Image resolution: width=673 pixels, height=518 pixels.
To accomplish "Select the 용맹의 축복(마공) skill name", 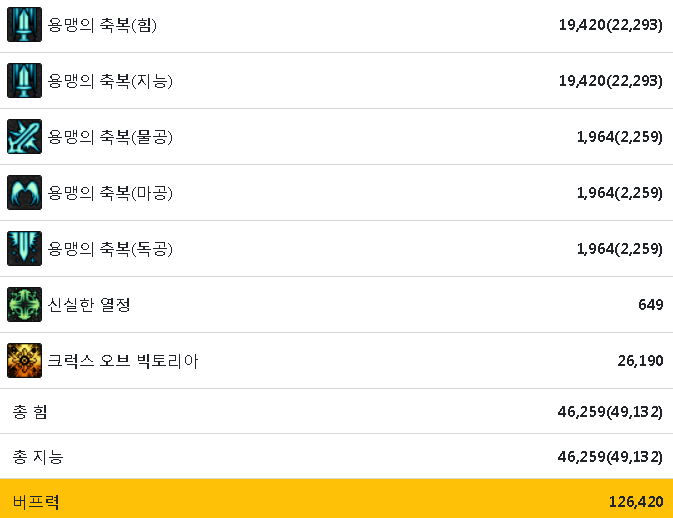I will (x=110, y=193).
